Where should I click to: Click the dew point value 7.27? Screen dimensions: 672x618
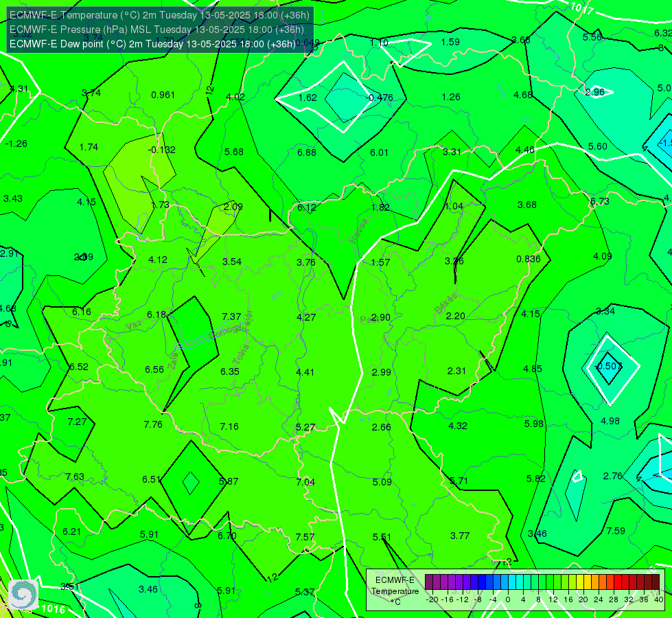[x=77, y=422]
